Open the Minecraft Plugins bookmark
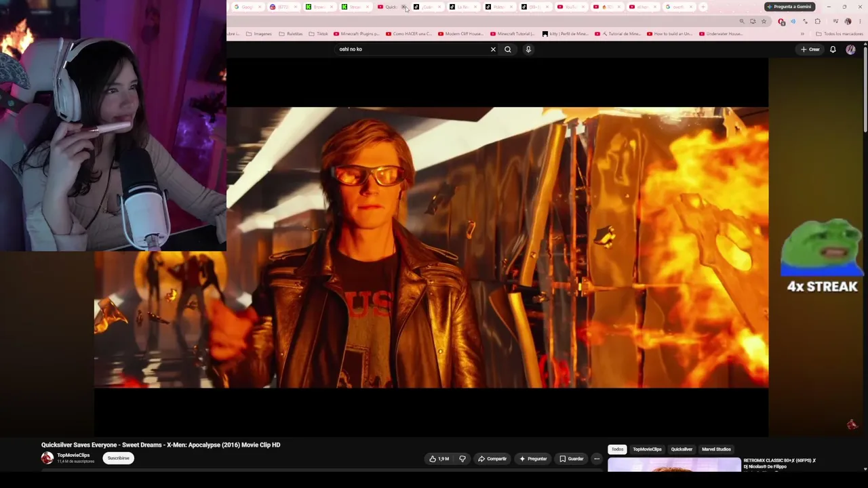Image resolution: width=868 pixels, height=488 pixels. 356,34
